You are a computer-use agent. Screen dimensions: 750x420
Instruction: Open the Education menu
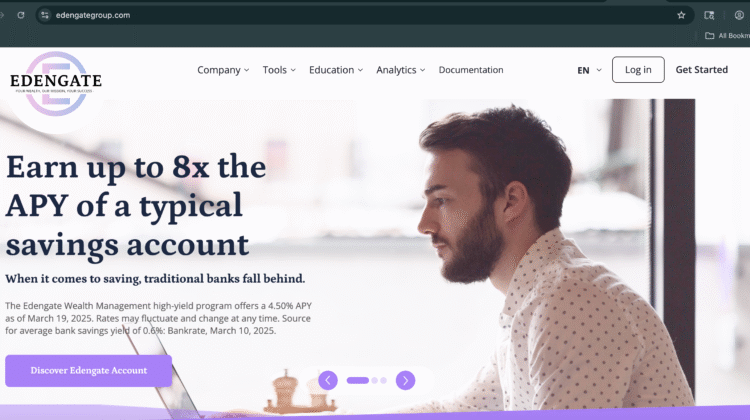point(336,70)
